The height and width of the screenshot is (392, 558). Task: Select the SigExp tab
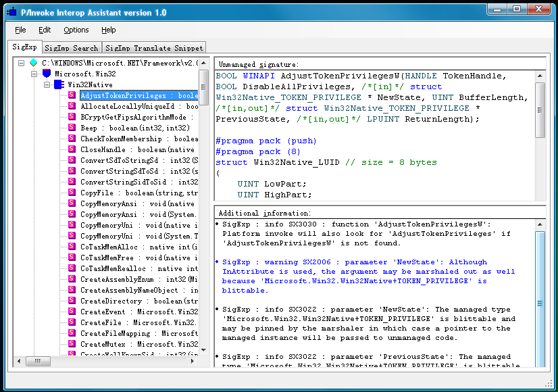(x=24, y=47)
